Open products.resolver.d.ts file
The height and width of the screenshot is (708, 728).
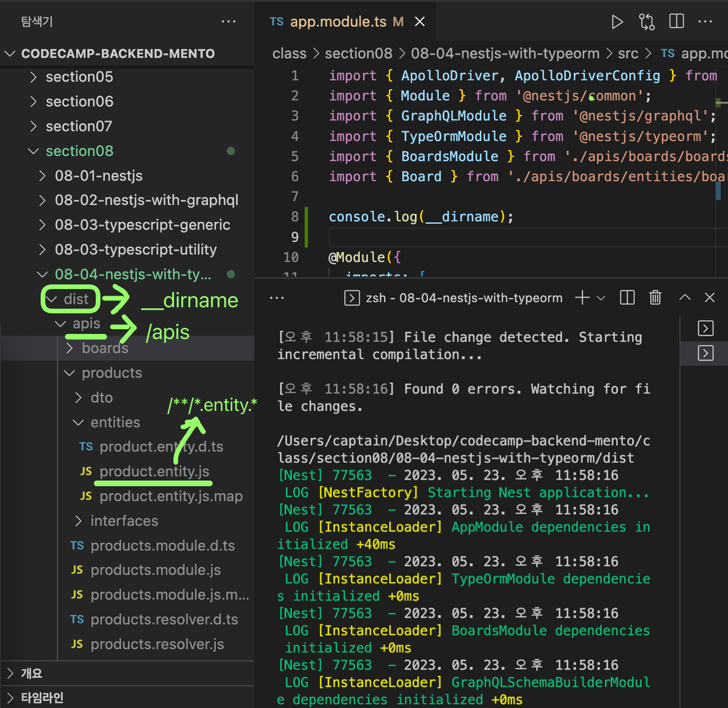(x=127, y=620)
